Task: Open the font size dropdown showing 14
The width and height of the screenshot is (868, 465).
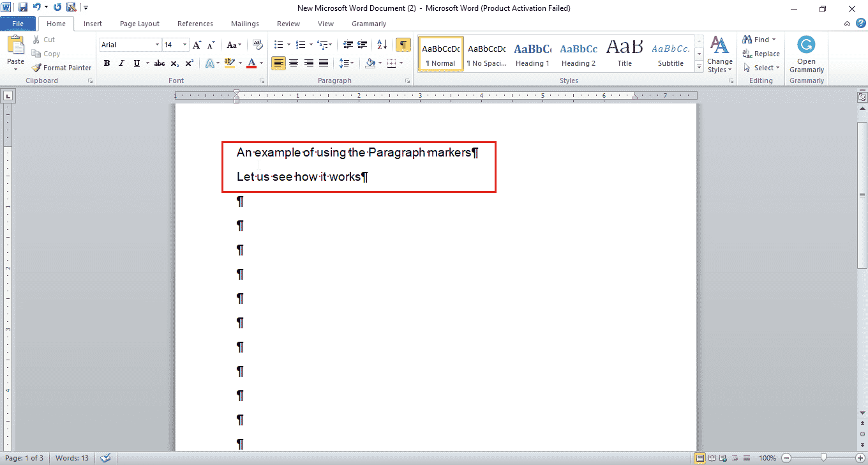Action: tap(185, 45)
